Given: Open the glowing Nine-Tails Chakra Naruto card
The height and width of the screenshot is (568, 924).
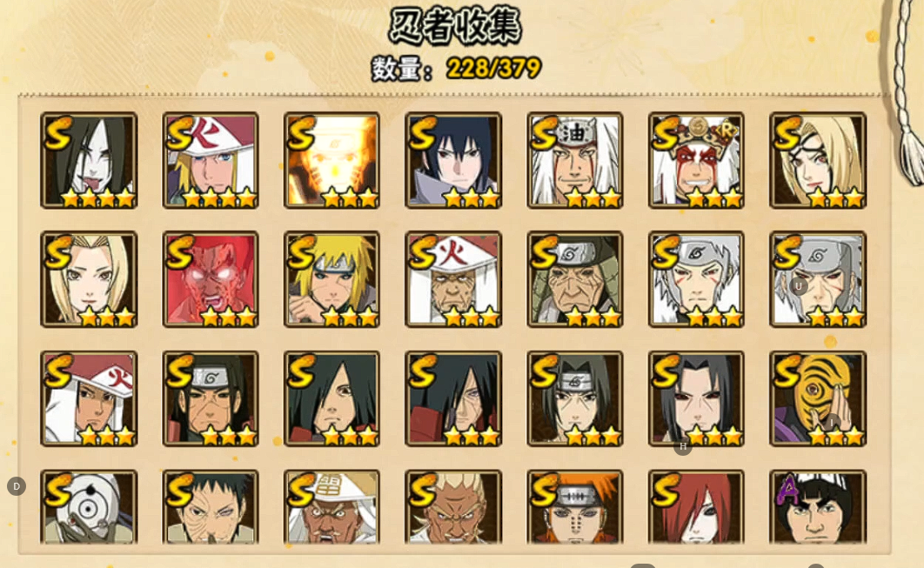Looking at the screenshot, I should tap(331, 160).
